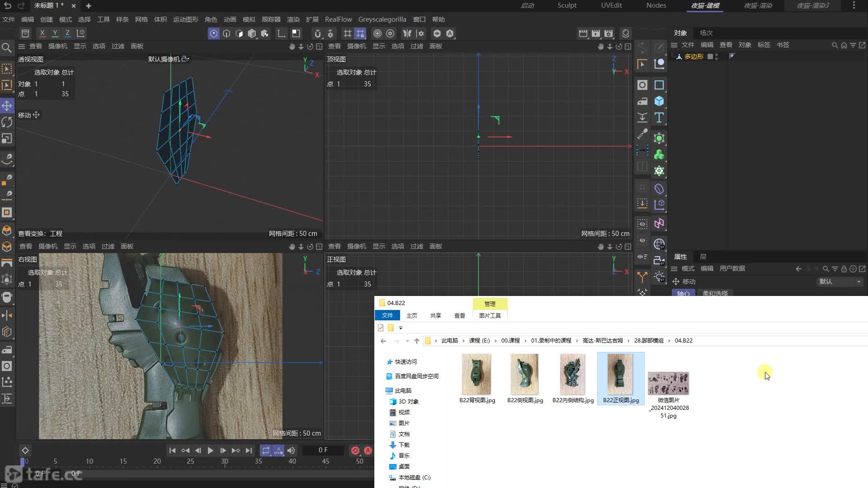Play the timeline animation
This screenshot has width=868, height=488.
210,450
